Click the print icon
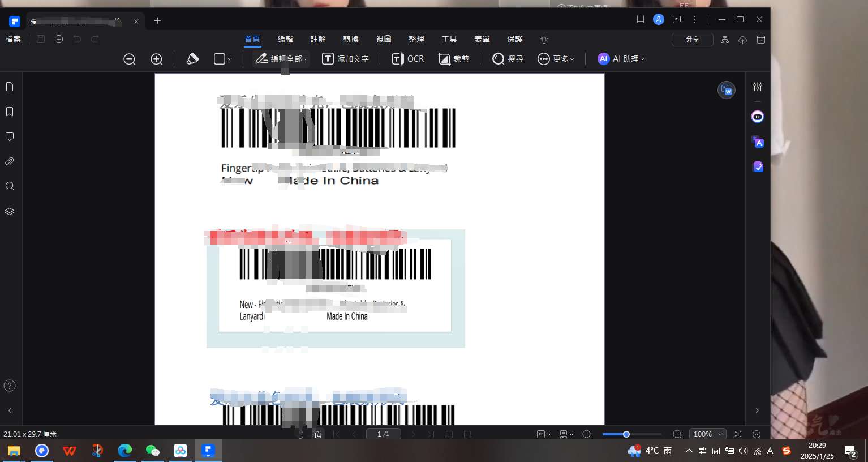 59,39
